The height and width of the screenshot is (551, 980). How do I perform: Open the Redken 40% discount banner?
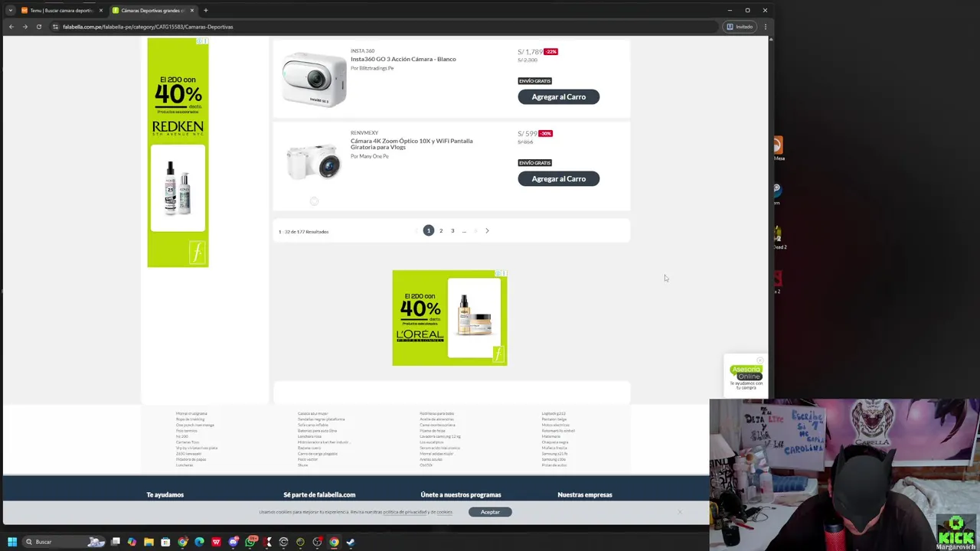[178, 152]
